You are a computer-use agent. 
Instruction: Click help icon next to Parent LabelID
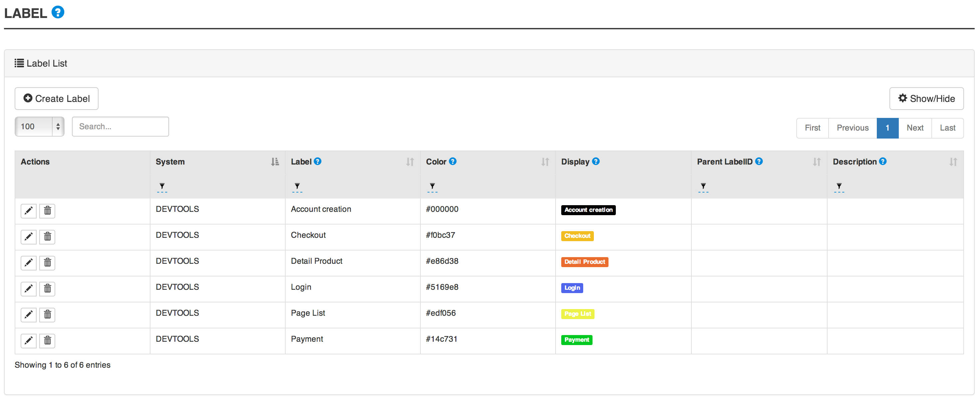click(759, 161)
